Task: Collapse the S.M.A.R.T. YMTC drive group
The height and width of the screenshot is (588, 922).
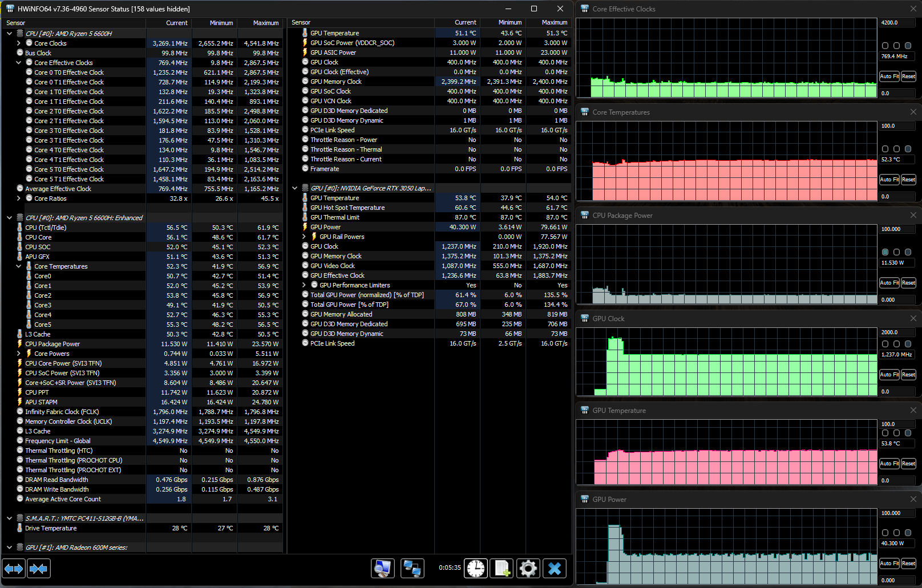Action: 9,518
